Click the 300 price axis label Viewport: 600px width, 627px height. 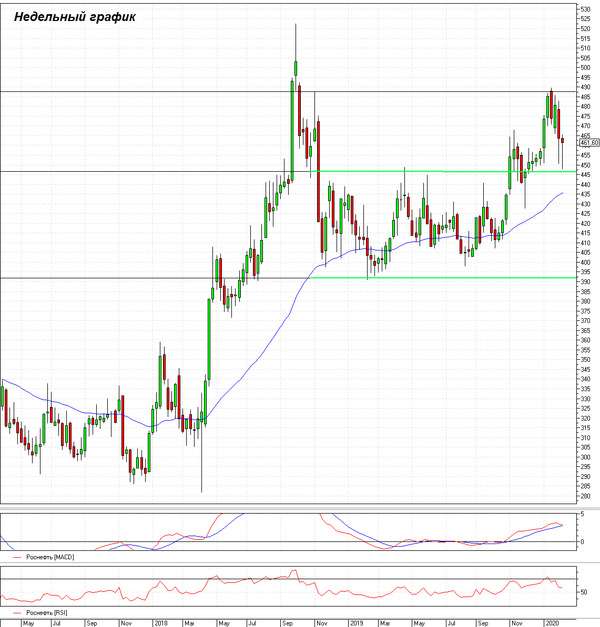pyautogui.click(x=585, y=457)
